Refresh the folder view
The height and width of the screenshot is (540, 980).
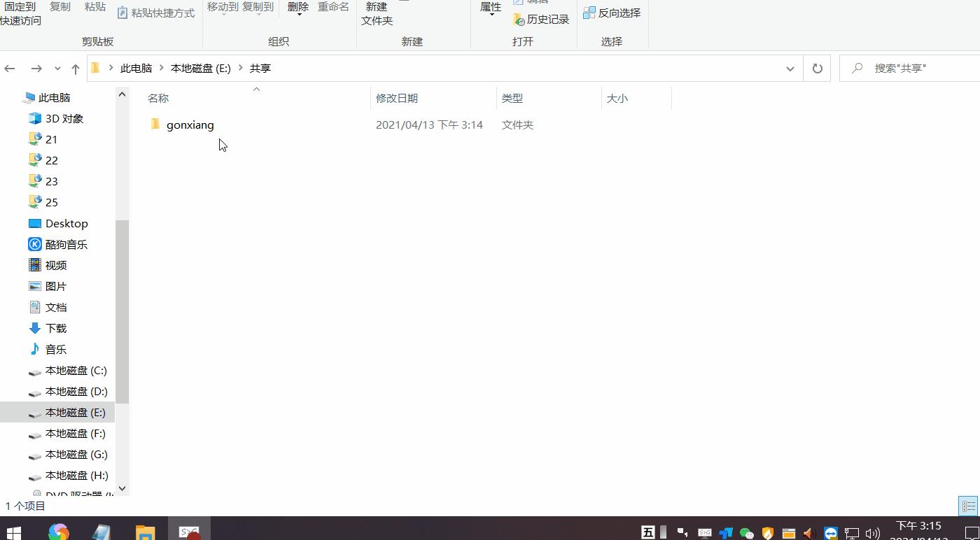click(817, 68)
